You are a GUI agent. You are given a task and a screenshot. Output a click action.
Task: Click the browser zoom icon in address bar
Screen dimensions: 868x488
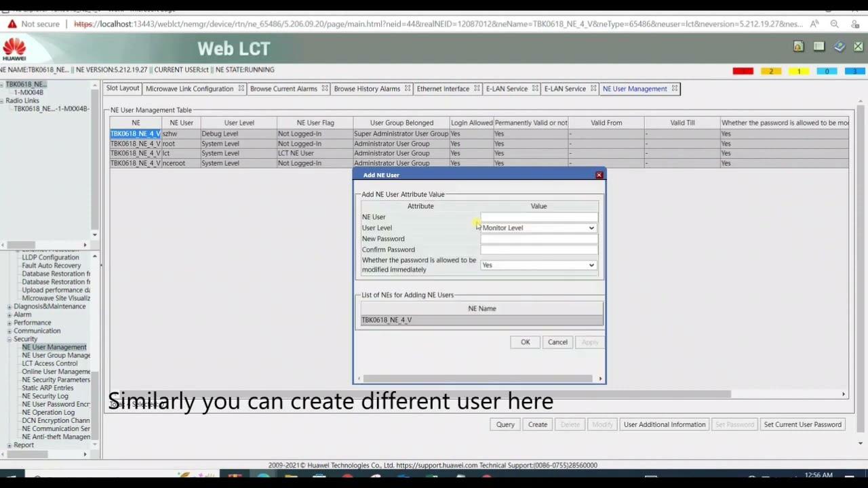[x=835, y=24]
